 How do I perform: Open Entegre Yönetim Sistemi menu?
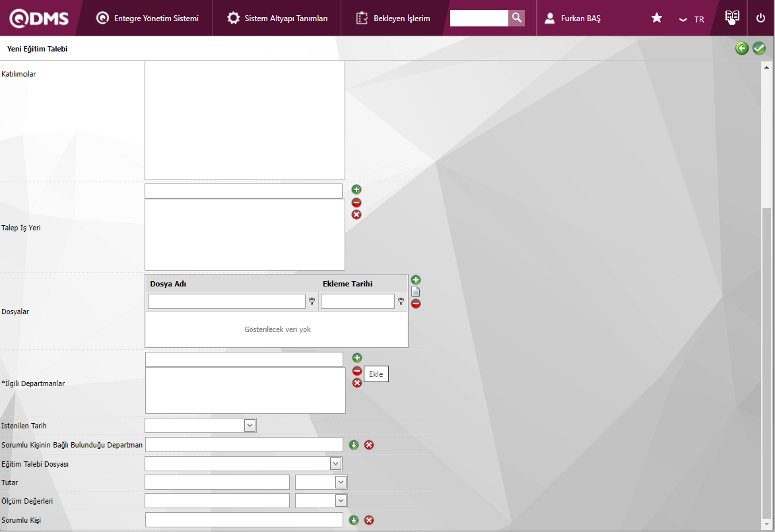(x=147, y=18)
